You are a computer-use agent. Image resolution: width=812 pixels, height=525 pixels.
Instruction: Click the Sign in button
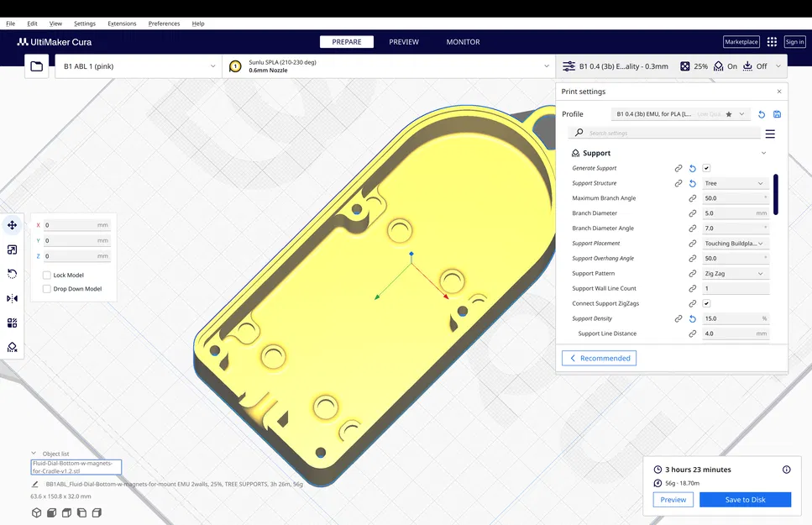click(794, 42)
